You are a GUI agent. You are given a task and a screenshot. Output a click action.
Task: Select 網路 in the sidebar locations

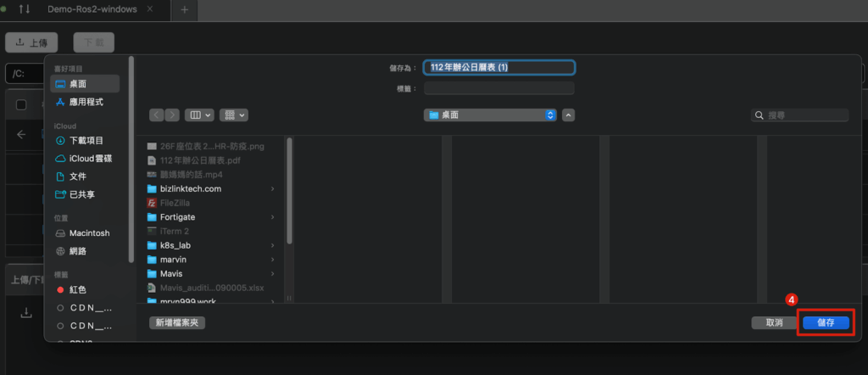click(77, 251)
